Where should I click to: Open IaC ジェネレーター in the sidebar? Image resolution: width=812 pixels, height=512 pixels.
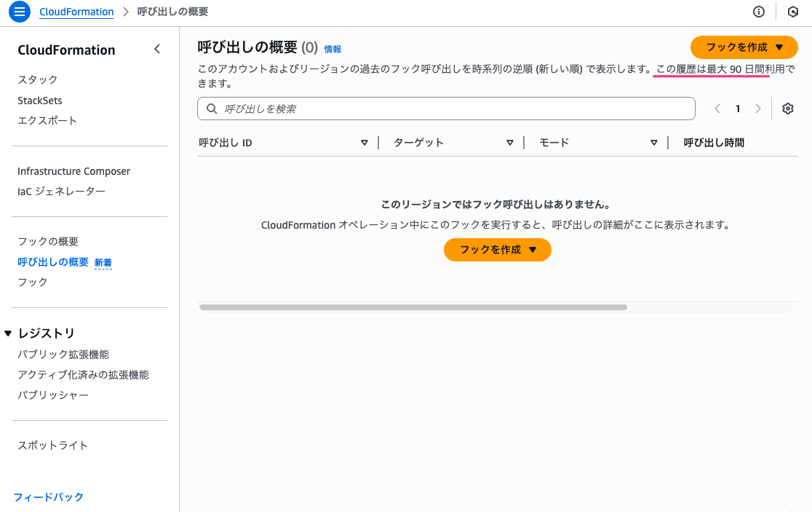point(61,192)
